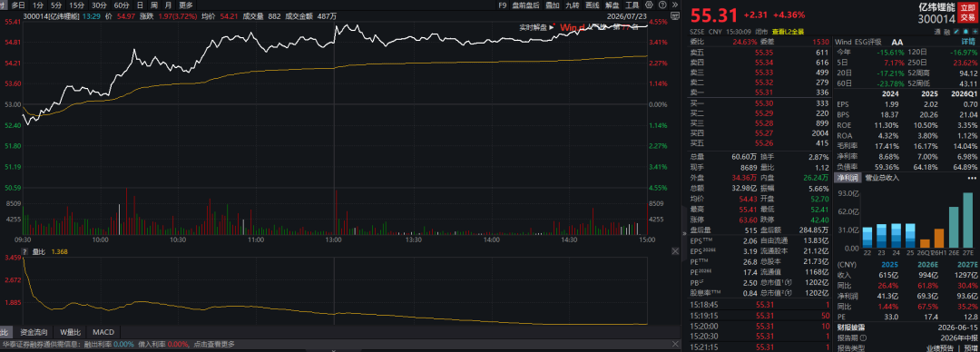Image resolution: width=980 pixels, height=352 pixels.
Task: Switch to the MACD indicator tab
Action: pos(103,332)
